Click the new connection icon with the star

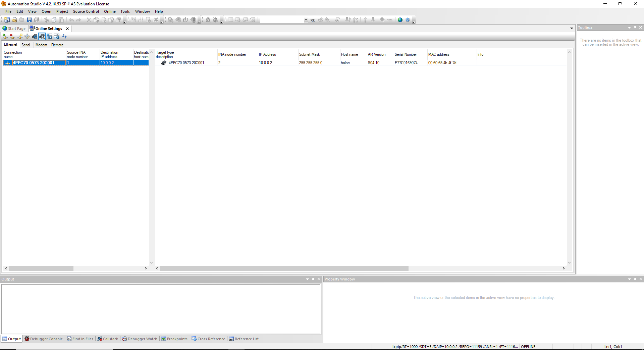20,36
